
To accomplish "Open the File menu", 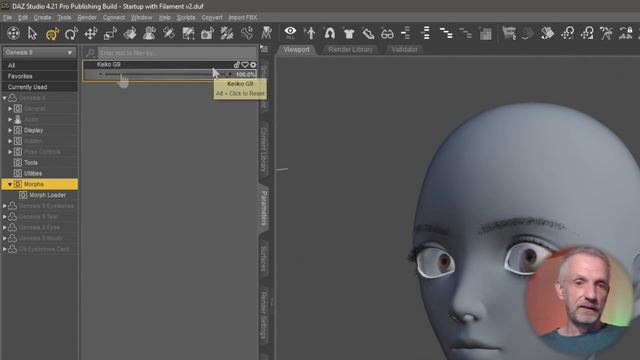I will pos(7,18).
